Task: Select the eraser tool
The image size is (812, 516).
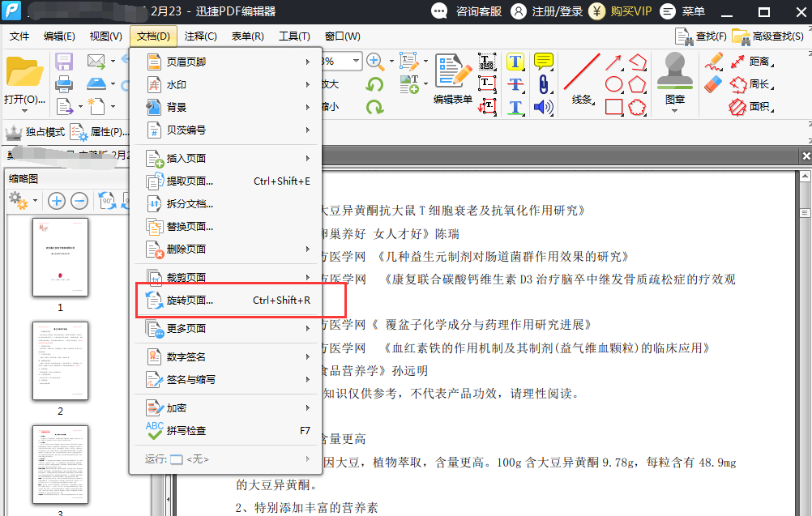Action: click(x=714, y=84)
